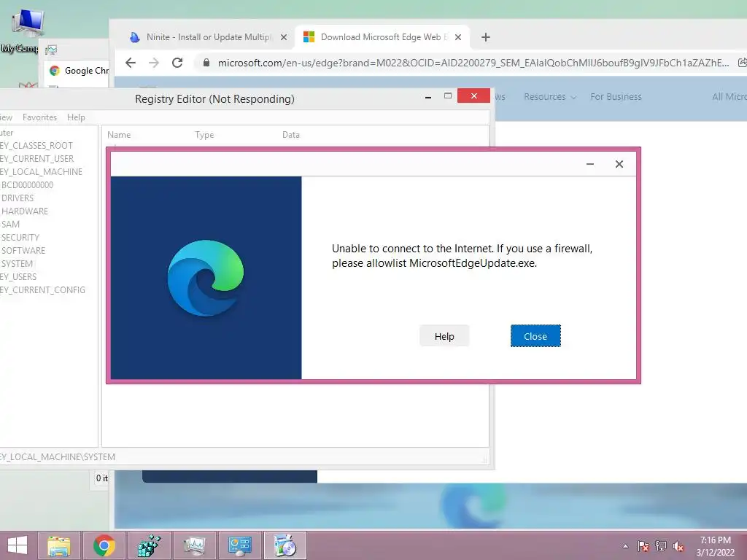Open the network tray icon
This screenshot has height=560, width=747.
(661, 546)
